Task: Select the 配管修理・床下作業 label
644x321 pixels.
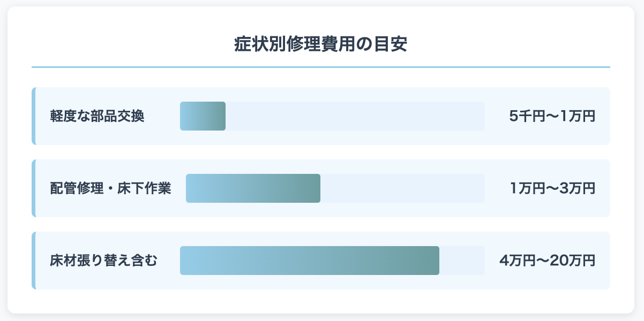Action: 110,188
